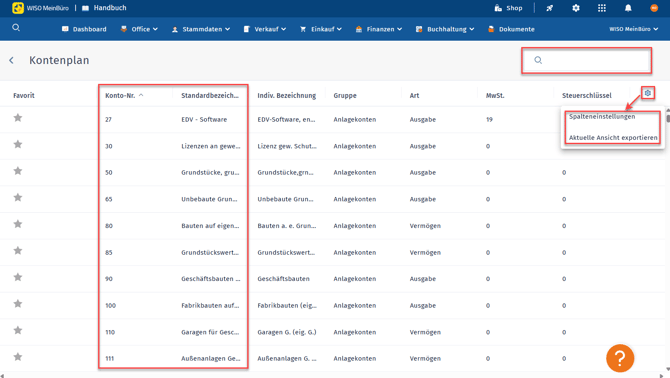Open the table column settings gear

[648, 93]
